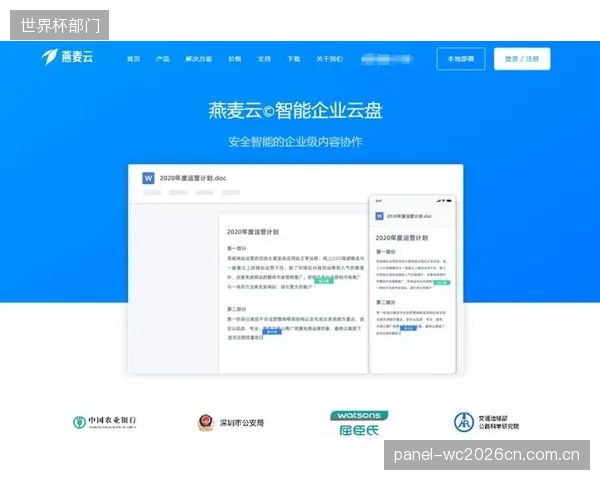600x480 pixels.
Task: Open the 产品 nav item
Action: [163, 59]
